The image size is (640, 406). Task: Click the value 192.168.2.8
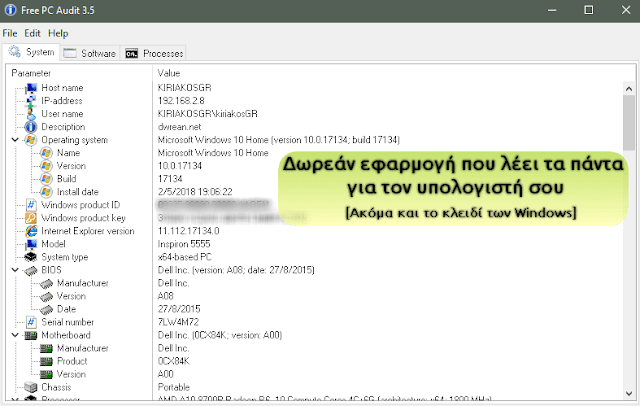coord(181,101)
